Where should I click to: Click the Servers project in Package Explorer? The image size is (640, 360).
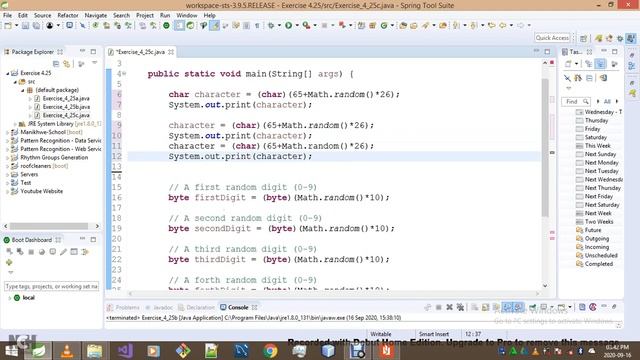pos(29,174)
